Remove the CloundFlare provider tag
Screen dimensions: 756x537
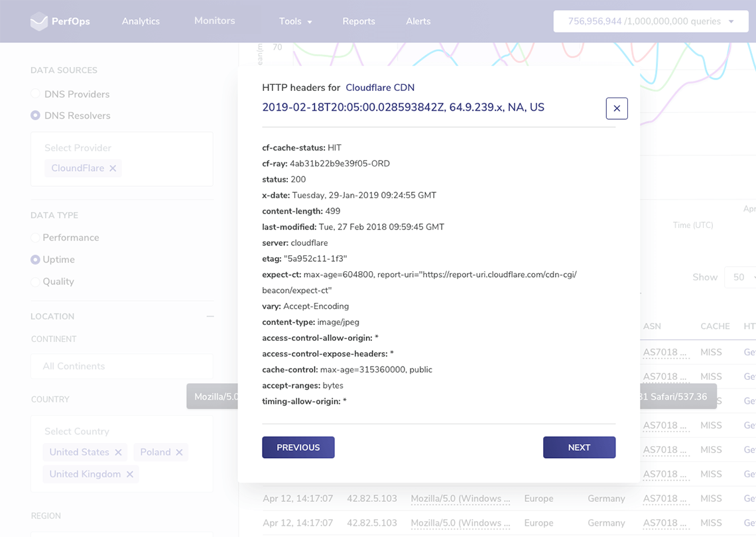tap(113, 168)
